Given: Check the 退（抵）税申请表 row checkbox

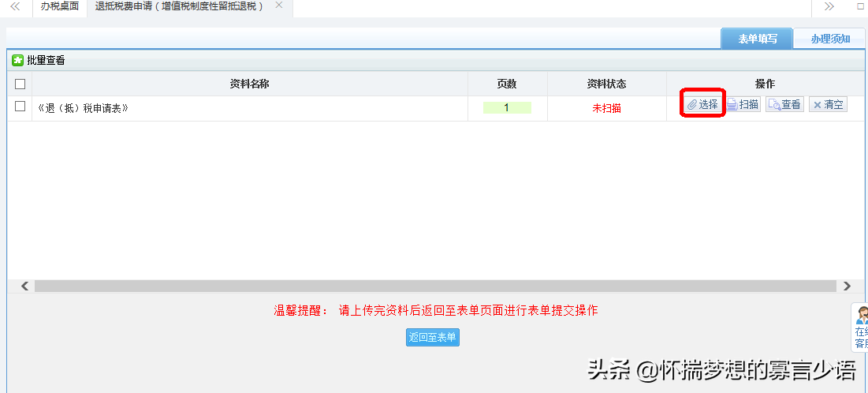Looking at the screenshot, I should (x=20, y=107).
